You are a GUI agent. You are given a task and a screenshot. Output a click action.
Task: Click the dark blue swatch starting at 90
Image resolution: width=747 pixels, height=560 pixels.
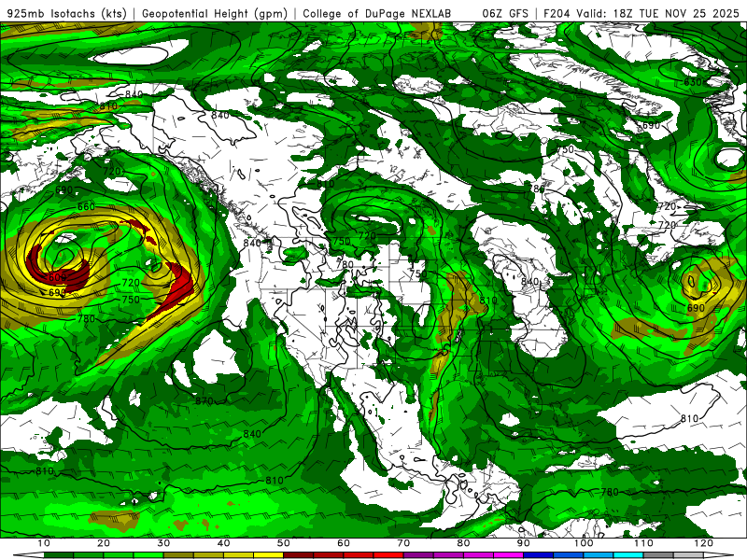click(539, 555)
